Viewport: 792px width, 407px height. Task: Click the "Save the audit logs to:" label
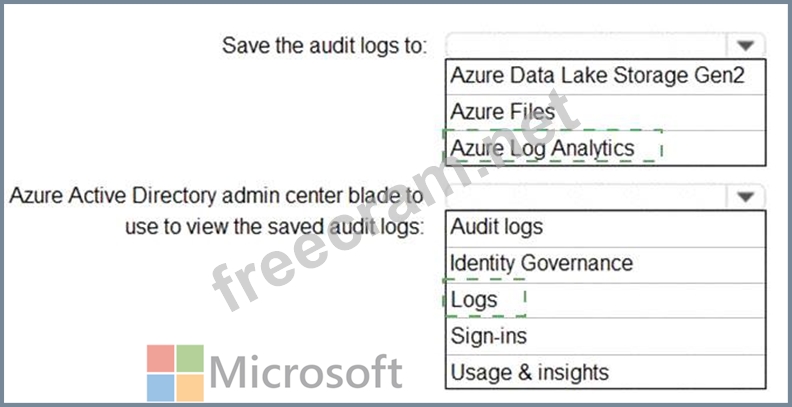pos(324,45)
